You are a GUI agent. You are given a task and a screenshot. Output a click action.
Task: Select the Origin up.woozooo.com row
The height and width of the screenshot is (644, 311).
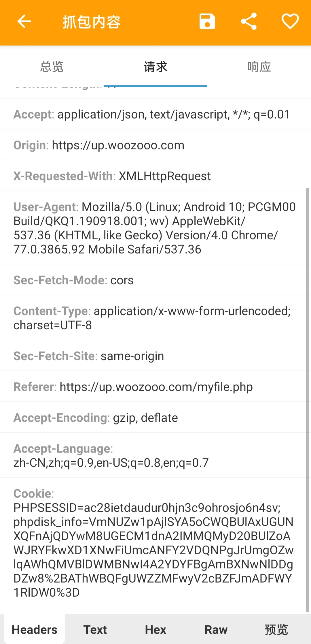tap(153, 145)
